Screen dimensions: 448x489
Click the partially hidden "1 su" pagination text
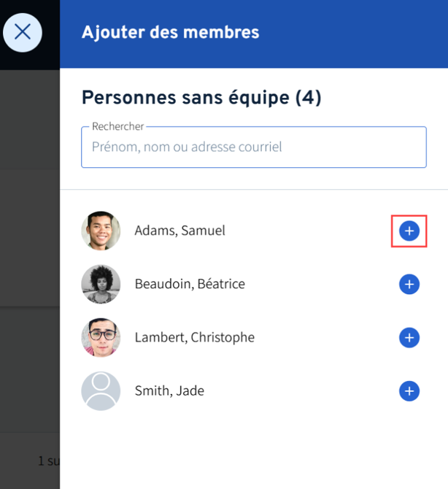[49, 461]
